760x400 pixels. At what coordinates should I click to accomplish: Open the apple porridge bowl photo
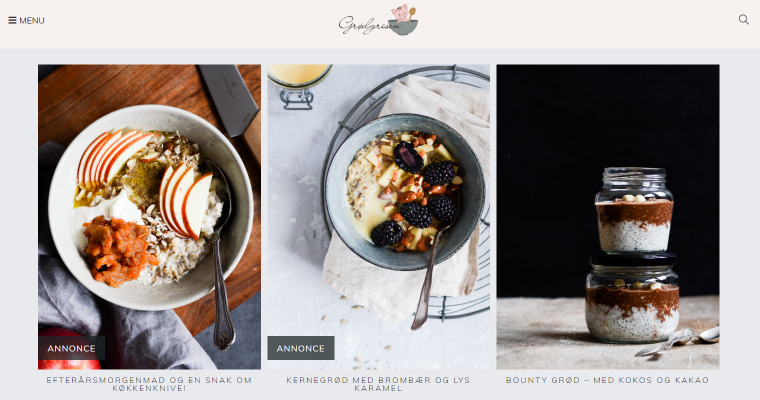coord(149,217)
